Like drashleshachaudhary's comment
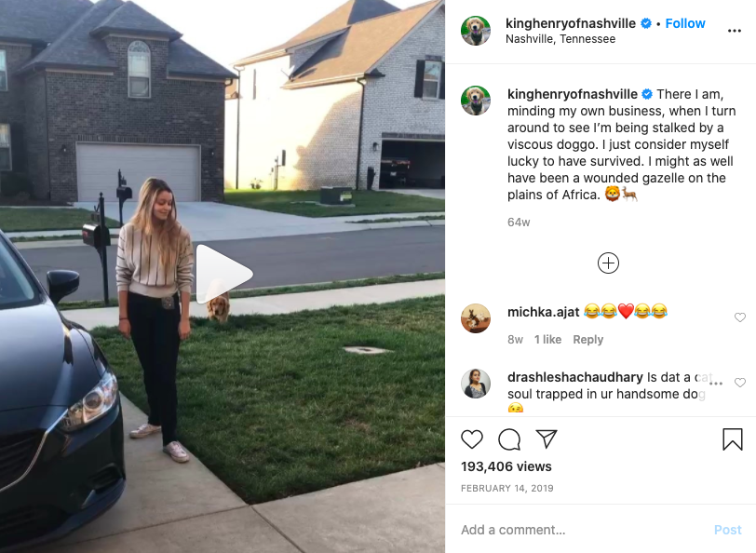This screenshot has width=756, height=553. click(x=739, y=383)
